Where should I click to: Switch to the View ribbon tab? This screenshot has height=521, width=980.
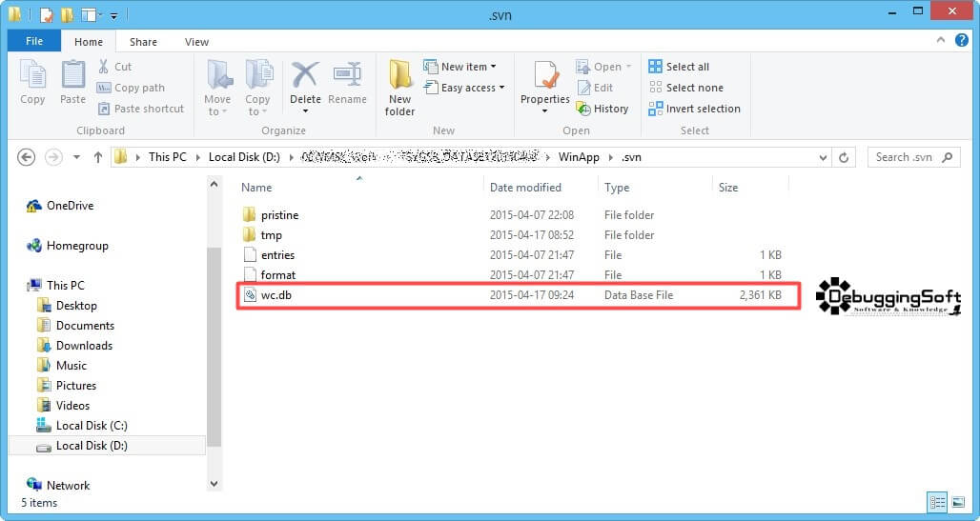(x=197, y=42)
